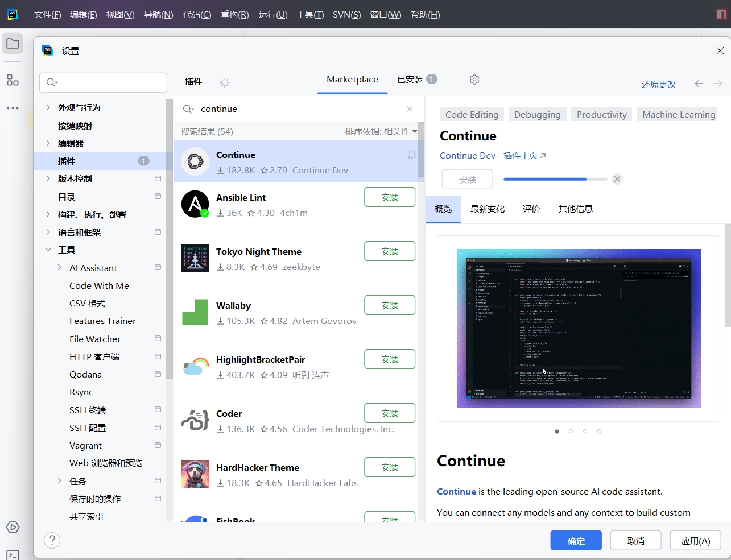Screen dimensions: 731x560
Task: Click the Continue plugin icon in results
Action: pyautogui.click(x=195, y=161)
